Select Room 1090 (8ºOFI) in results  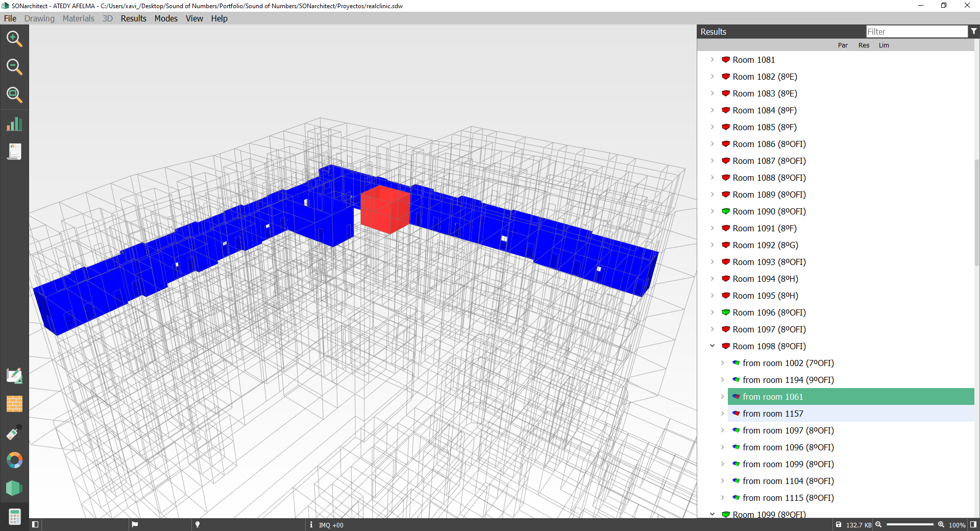769,211
